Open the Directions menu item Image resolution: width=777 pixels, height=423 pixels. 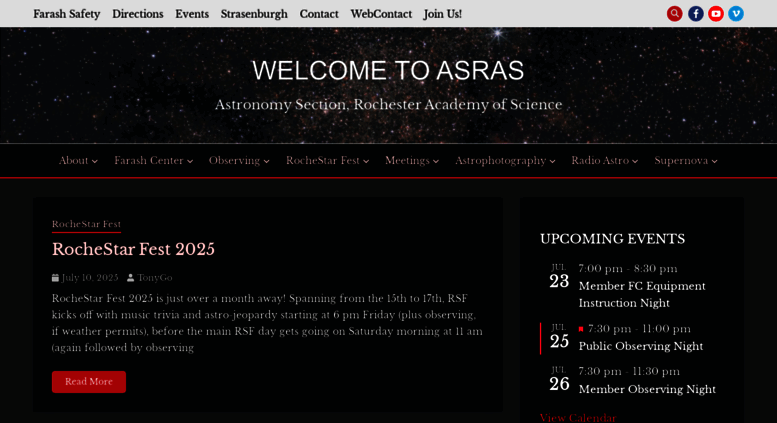click(x=138, y=14)
